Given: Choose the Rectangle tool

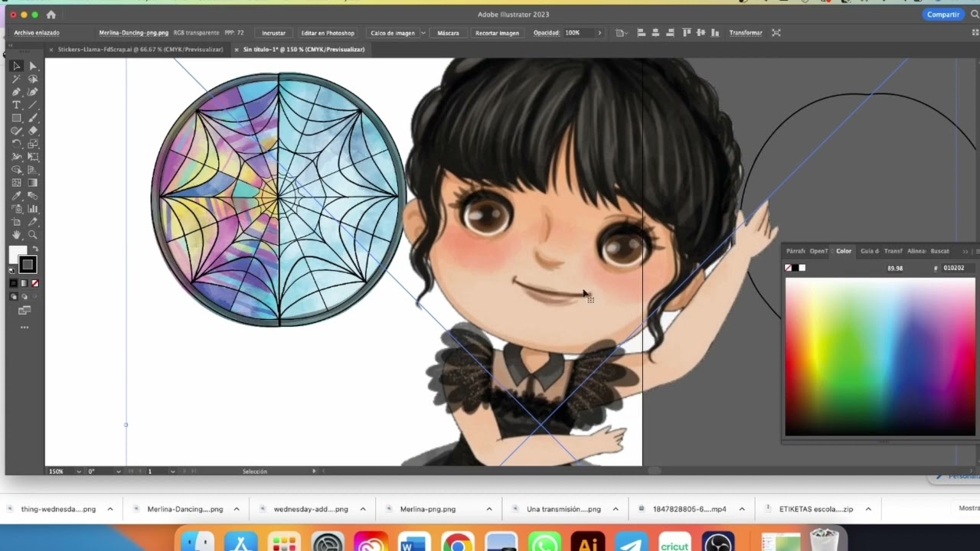Looking at the screenshot, I should (16, 119).
